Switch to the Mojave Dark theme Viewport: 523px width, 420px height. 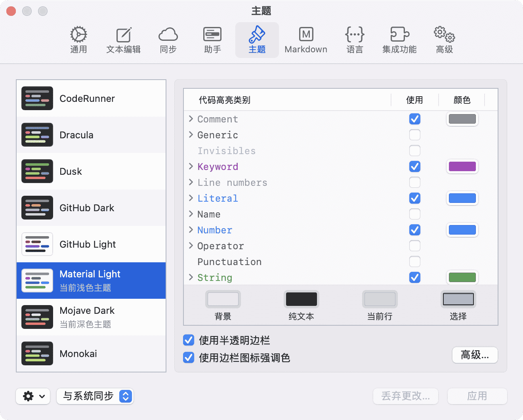point(91,317)
